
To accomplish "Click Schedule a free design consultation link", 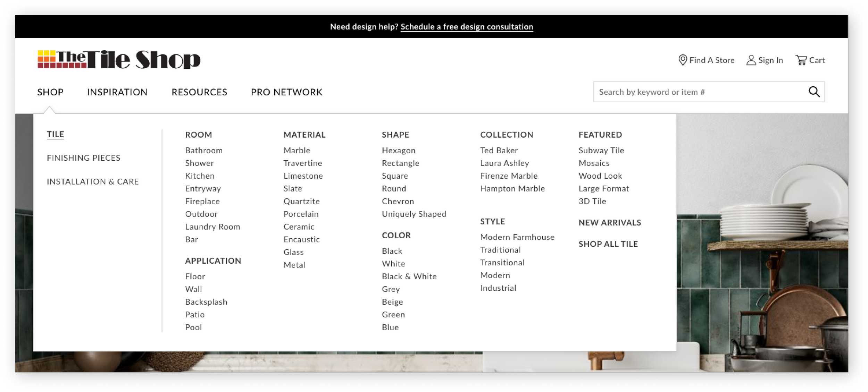I will [467, 27].
